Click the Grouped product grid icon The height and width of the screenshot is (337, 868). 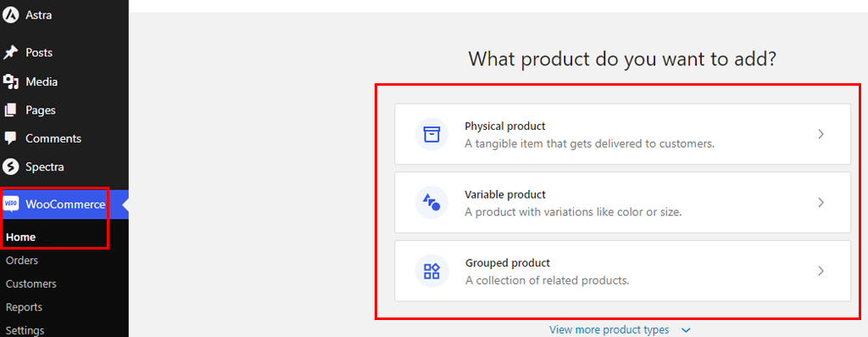[431, 271]
